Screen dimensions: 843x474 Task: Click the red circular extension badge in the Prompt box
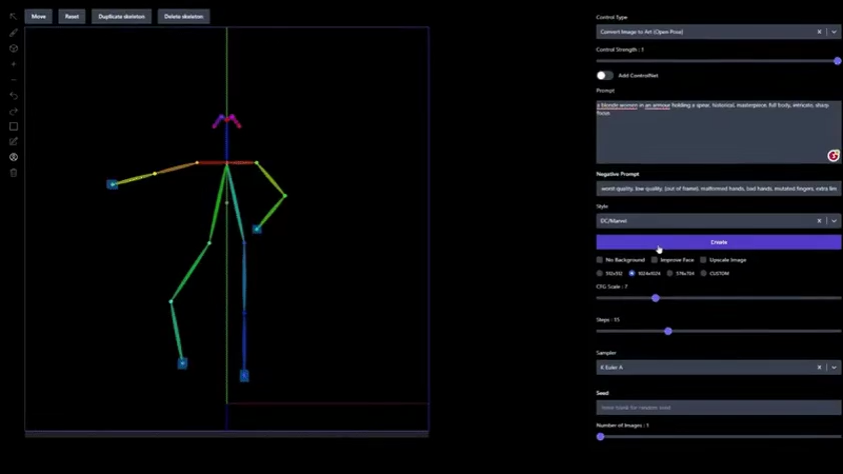click(x=833, y=156)
